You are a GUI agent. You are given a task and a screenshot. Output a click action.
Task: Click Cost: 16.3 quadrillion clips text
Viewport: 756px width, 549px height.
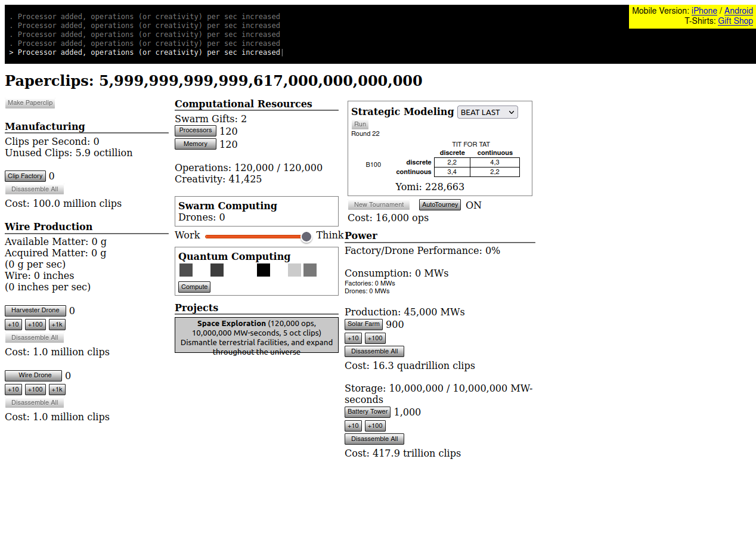[x=410, y=366]
